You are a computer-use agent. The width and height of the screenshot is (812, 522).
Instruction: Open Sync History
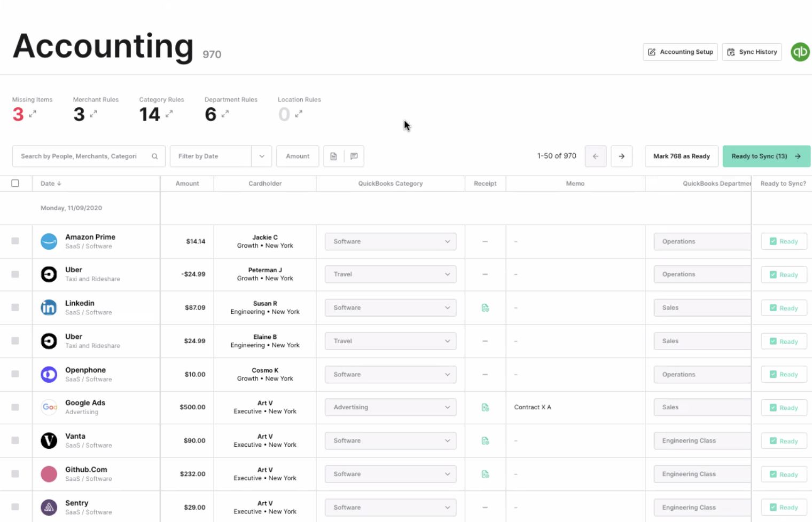[x=752, y=52]
